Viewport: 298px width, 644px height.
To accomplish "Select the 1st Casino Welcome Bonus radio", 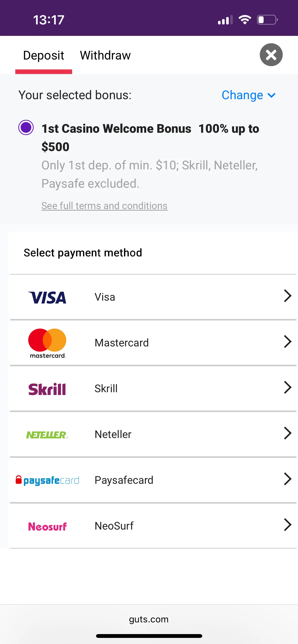I will pos(26,127).
